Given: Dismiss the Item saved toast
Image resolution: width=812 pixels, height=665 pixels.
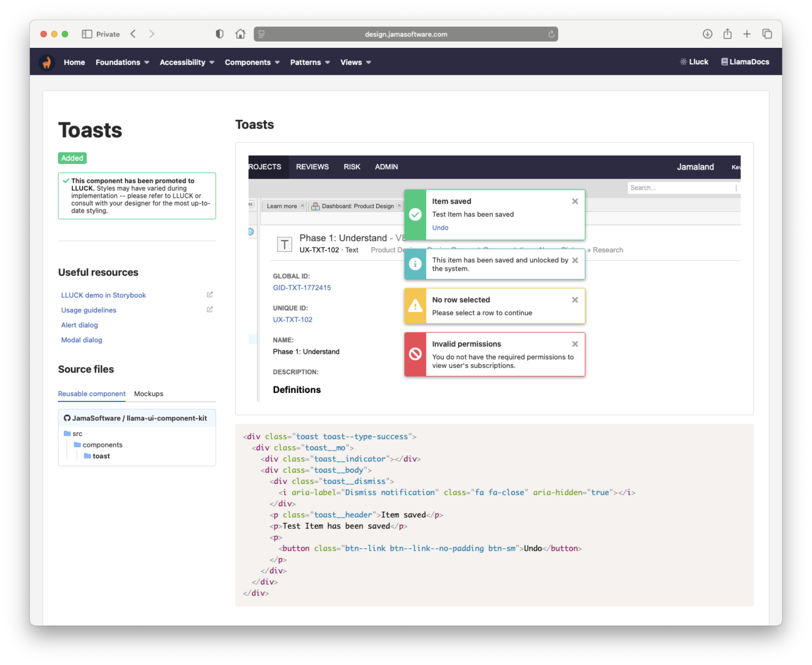Looking at the screenshot, I should [x=575, y=201].
